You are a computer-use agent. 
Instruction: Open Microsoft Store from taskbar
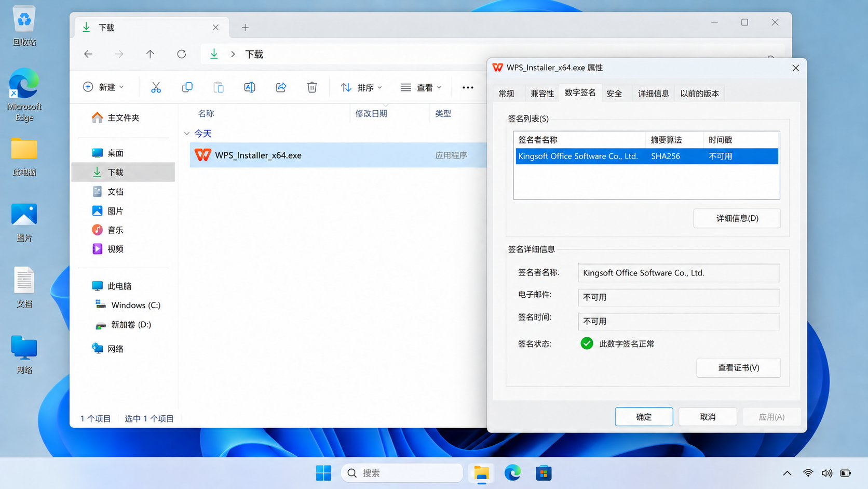pos(544,473)
